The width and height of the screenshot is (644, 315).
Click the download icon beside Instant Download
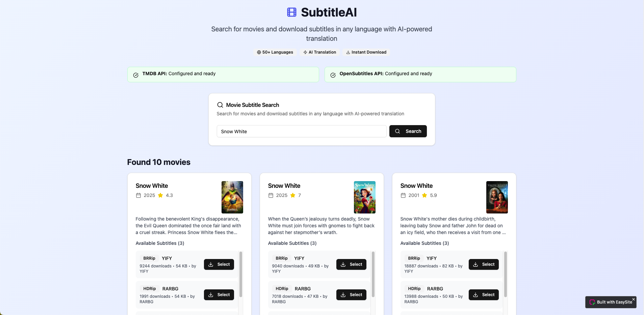(x=348, y=52)
